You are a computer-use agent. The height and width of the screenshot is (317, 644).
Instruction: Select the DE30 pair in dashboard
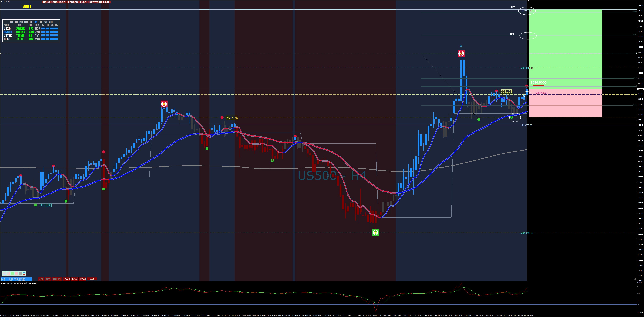[7, 39]
